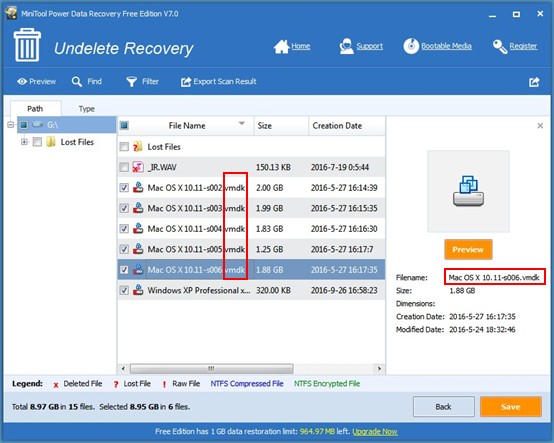
Task: Uncheck Windows XP Professional checkbox
Action: click(x=124, y=290)
